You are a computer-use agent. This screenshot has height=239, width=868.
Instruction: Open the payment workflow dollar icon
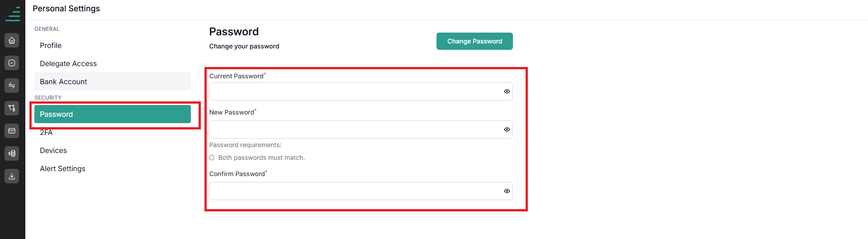click(x=12, y=108)
